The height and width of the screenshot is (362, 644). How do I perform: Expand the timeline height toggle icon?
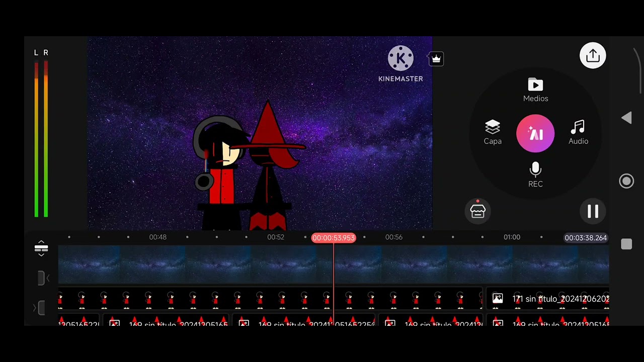(x=41, y=248)
